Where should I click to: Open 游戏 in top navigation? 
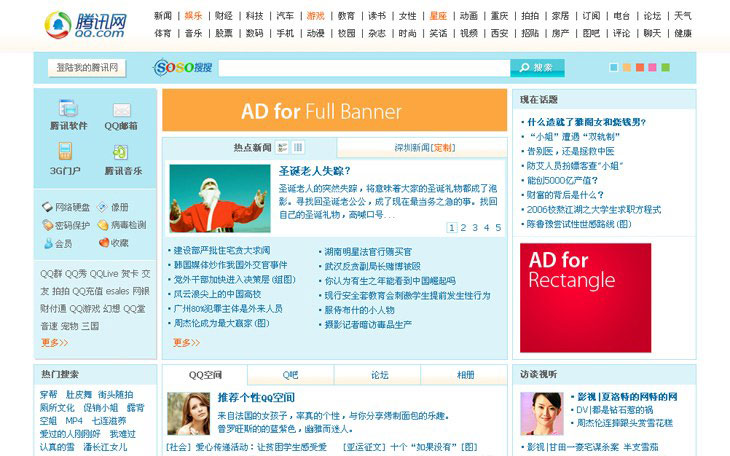(x=316, y=16)
